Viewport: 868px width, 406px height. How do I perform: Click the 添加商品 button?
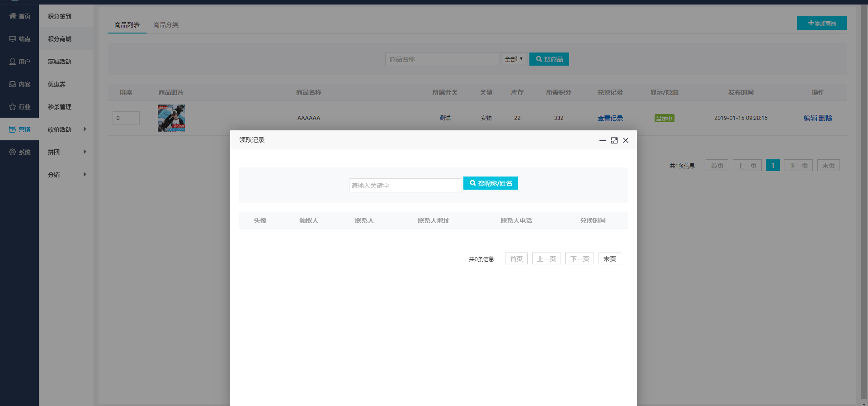point(821,23)
